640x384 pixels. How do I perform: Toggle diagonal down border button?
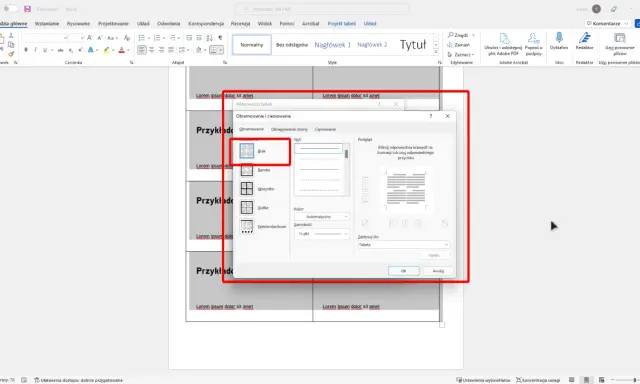click(x=445, y=223)
